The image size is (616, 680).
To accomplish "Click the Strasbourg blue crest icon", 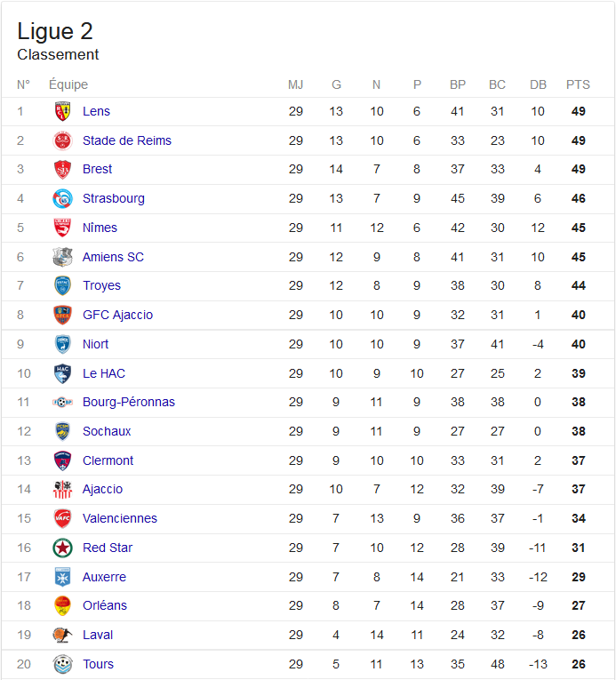I will coord(62,198).
